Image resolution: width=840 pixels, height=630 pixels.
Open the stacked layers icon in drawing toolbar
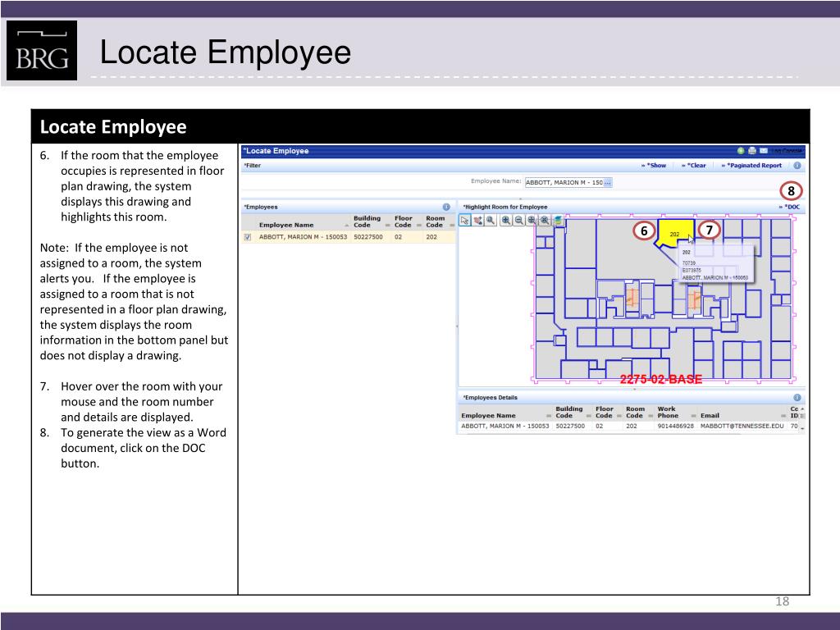click(558, 220)
